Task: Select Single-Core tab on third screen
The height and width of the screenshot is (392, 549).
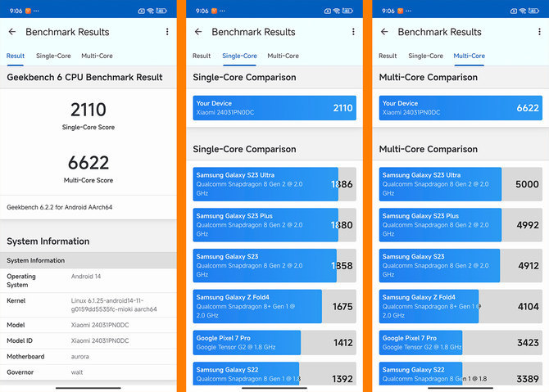Action: click(x=426, y=56)
